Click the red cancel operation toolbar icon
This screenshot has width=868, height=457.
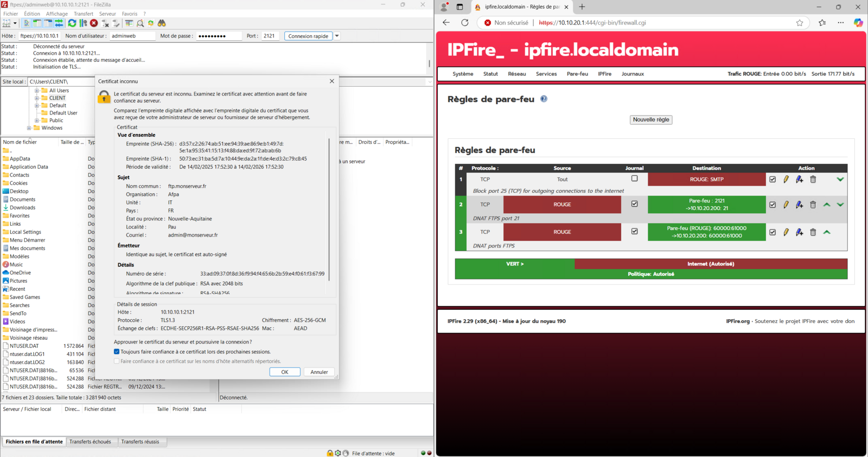(x=94, y=23)
